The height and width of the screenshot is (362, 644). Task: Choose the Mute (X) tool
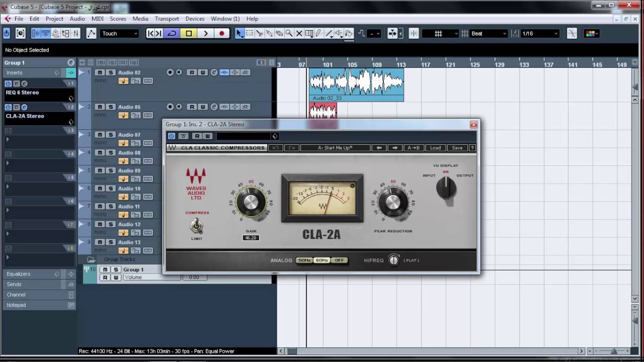[x=299, y=34]
